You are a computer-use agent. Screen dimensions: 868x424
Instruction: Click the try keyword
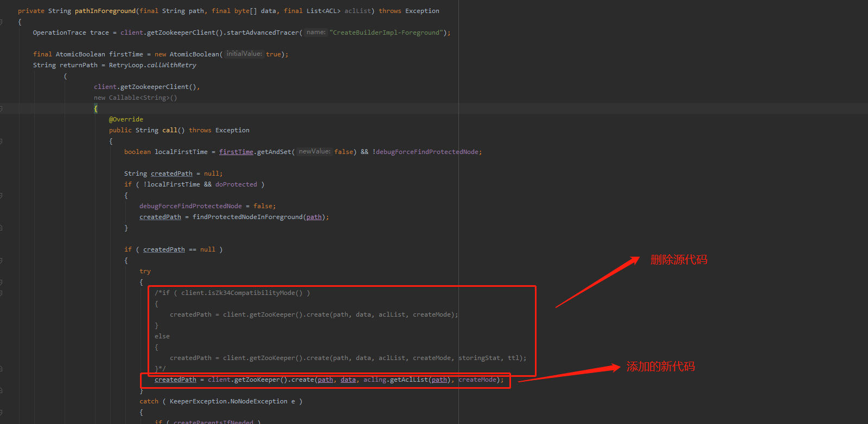click(x=145, y=271)
